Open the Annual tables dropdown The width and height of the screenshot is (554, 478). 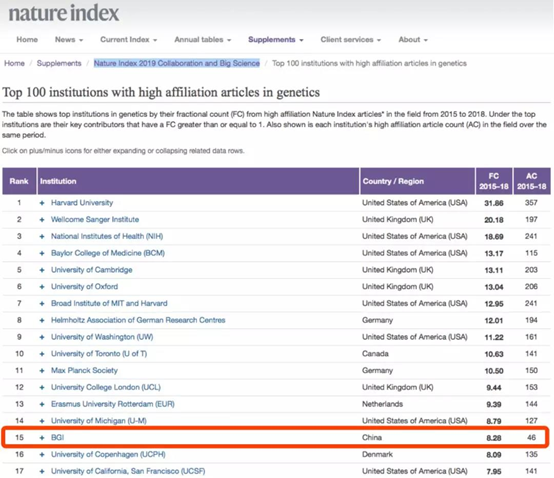click(x=202, y=40)
